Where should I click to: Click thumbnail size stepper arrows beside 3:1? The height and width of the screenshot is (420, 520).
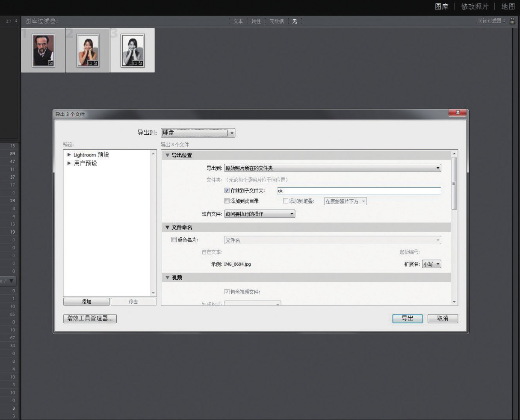point(16,21)
